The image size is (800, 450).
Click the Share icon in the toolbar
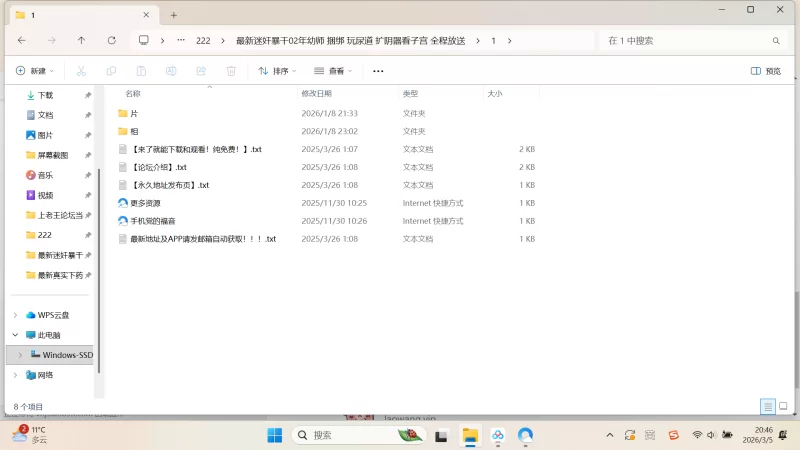(201, 71)
